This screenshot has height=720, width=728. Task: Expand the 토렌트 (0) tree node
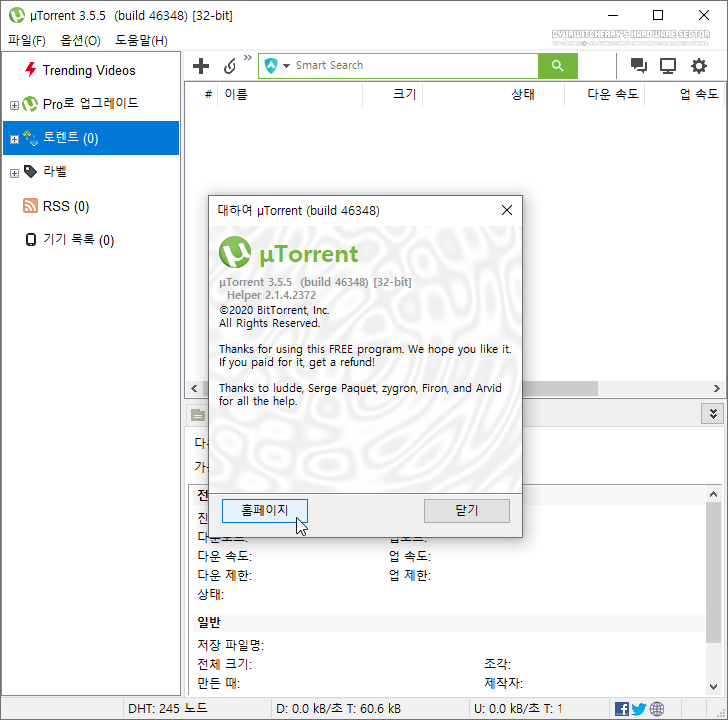click(14, 139)
